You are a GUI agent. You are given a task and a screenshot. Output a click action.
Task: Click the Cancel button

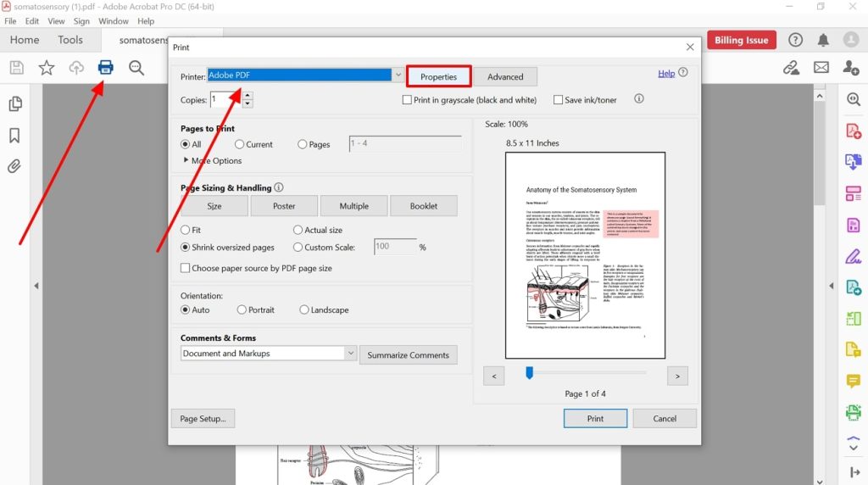(665, 419)
